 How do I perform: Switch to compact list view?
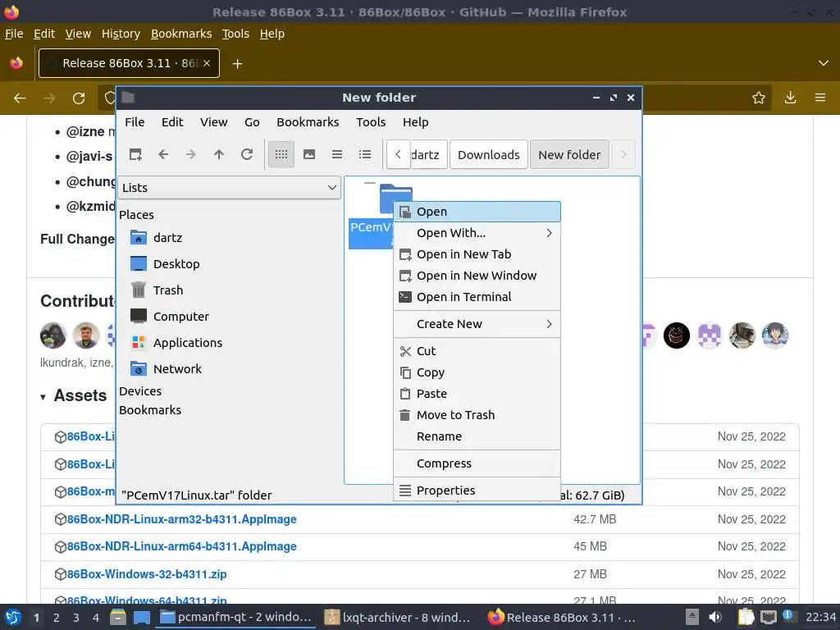(x=337, y=154)
